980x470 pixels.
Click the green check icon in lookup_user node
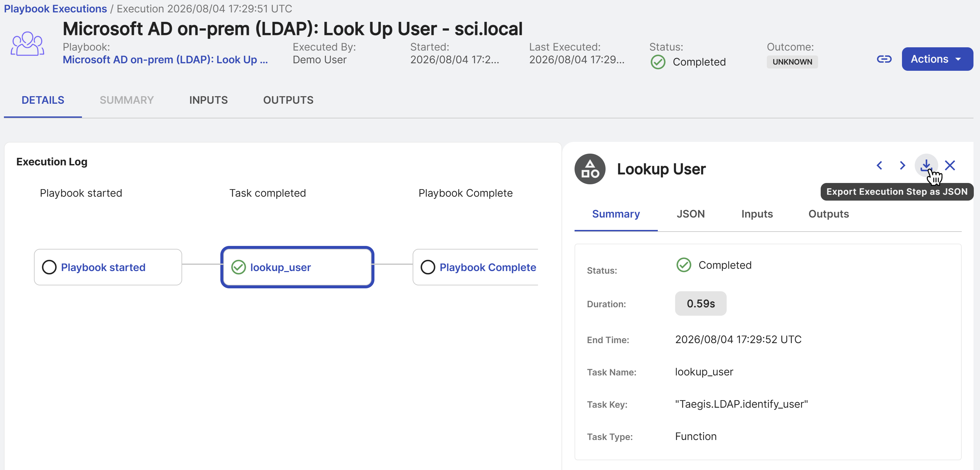[x=239, y=267]
